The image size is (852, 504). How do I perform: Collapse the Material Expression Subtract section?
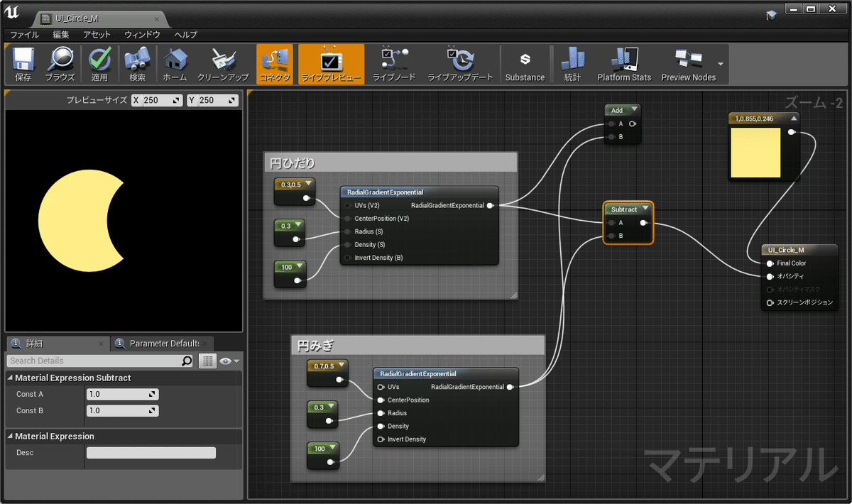pos(10,378)
